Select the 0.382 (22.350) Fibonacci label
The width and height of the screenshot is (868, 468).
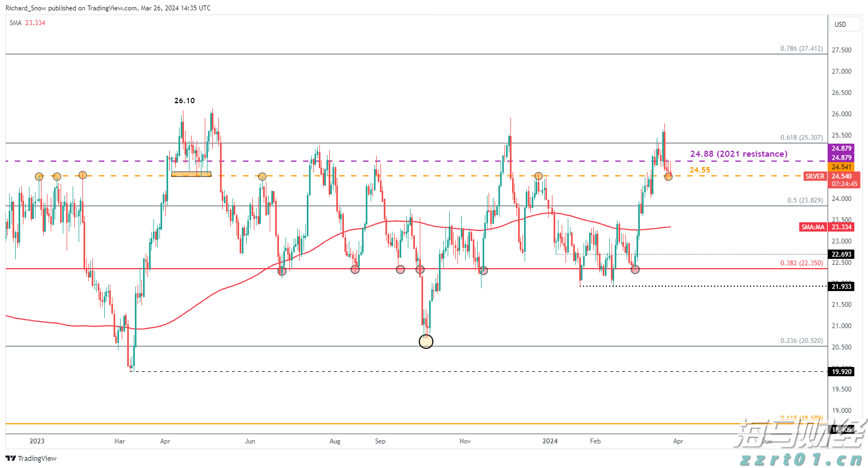click(801, 263)
